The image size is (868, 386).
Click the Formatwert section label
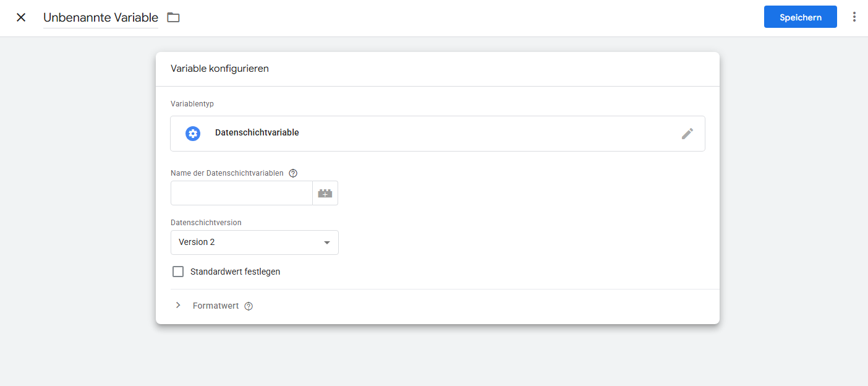215,306
